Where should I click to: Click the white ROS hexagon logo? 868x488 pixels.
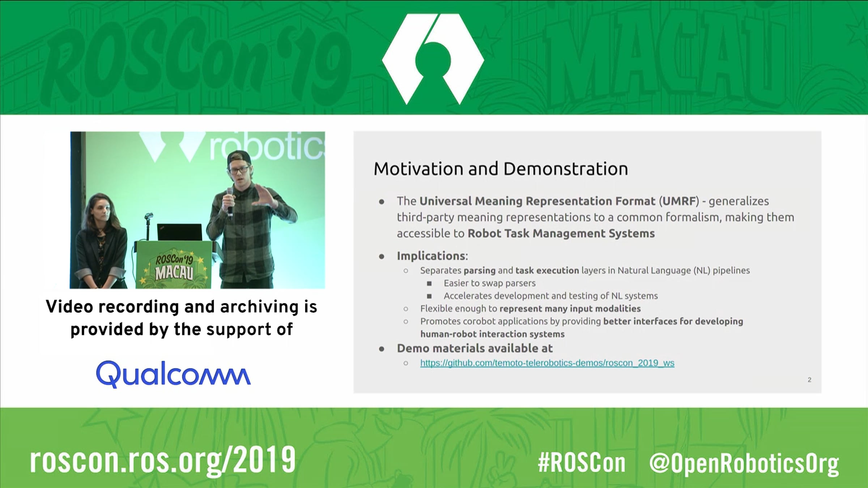tap(433, 59)
